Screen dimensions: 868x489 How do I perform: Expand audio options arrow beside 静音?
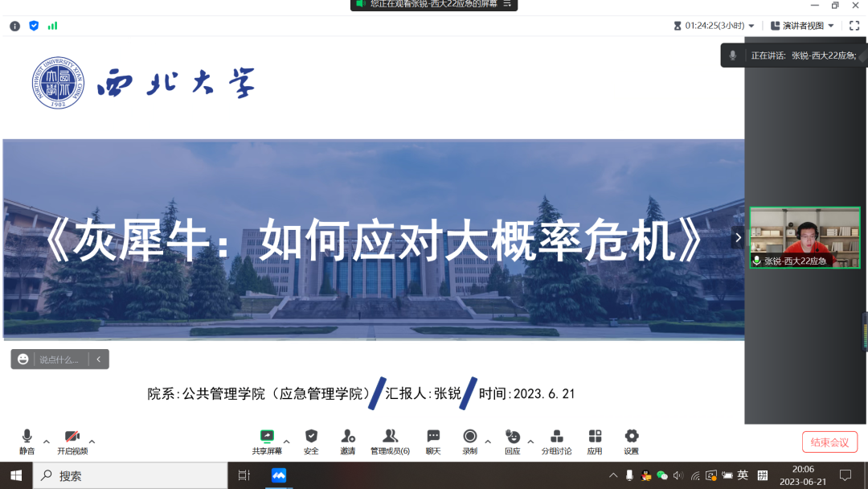tap(47, 442)
